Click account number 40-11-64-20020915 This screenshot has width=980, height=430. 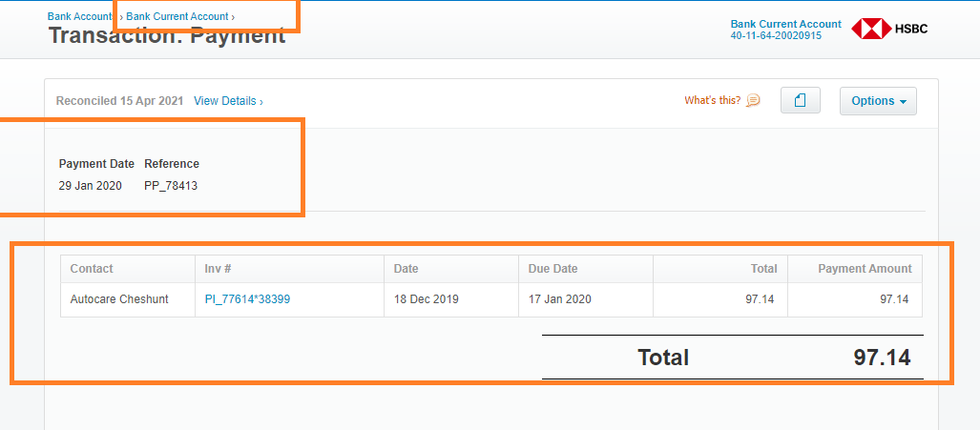(775, 35)
